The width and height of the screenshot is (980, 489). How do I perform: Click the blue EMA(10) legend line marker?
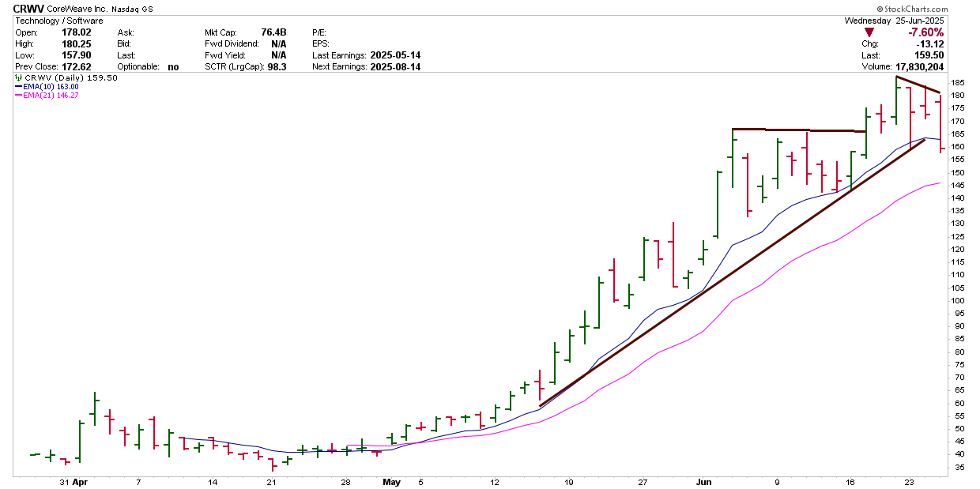point(19,87)
